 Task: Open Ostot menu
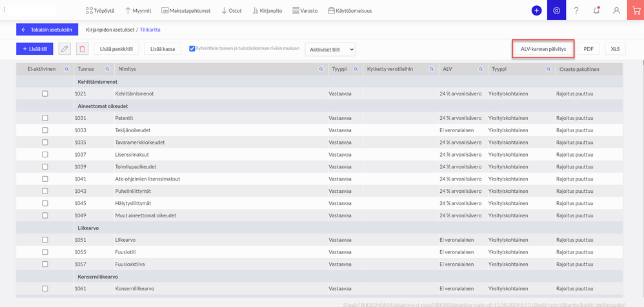tap(231, 11)
